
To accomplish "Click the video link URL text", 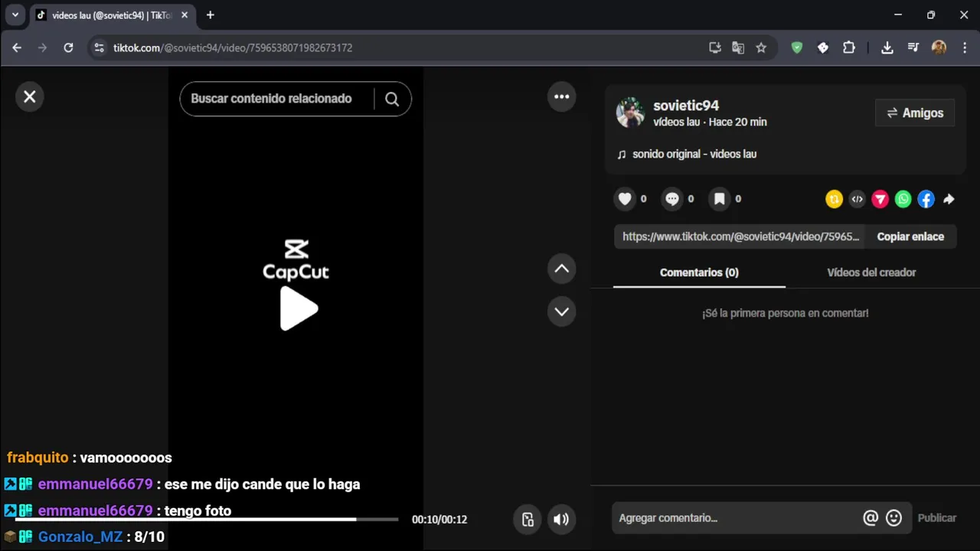I will click(740, 236).
